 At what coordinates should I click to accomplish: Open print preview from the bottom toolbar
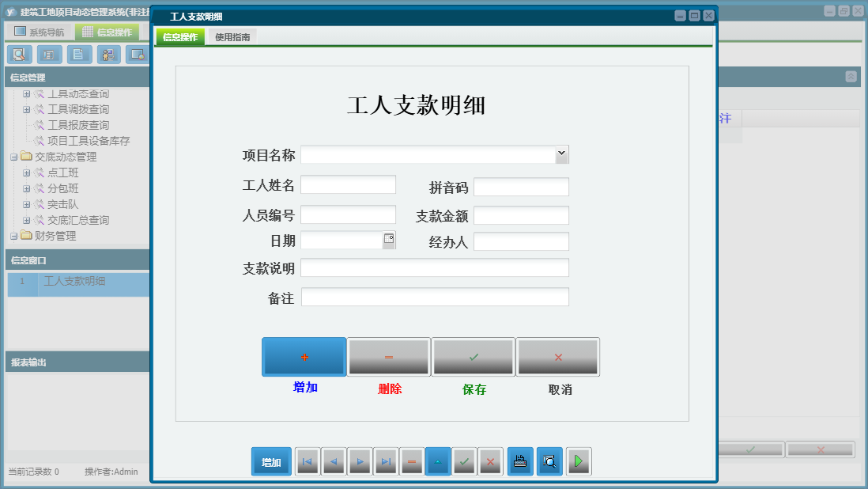point(549,461)
